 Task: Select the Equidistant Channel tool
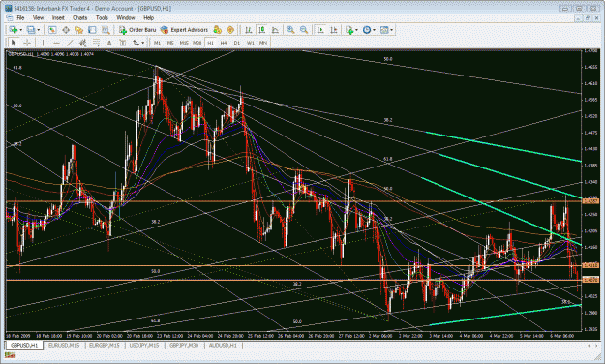[82, 43]
